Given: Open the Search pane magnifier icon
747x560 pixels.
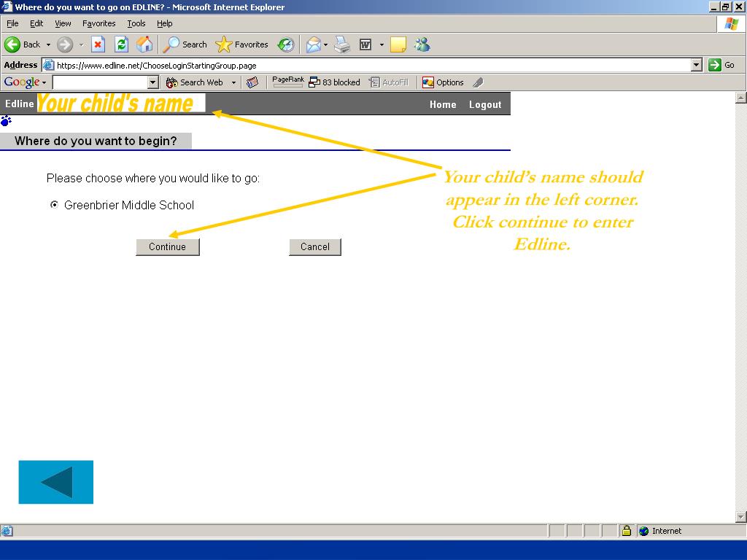Looking at the screenshot, I should click(171, 44).
